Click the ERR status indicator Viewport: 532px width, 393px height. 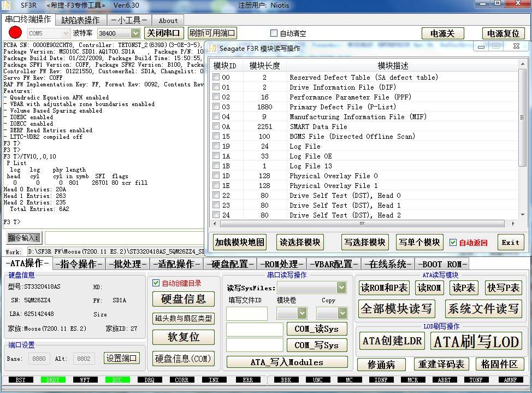point(247,380)
